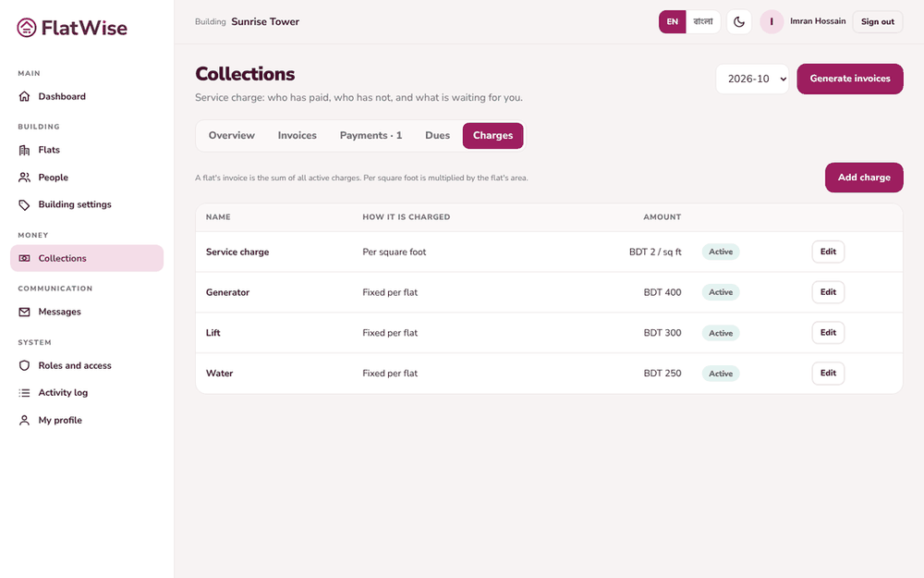Click the FlatWise logo icon

(x=27, y=28)
